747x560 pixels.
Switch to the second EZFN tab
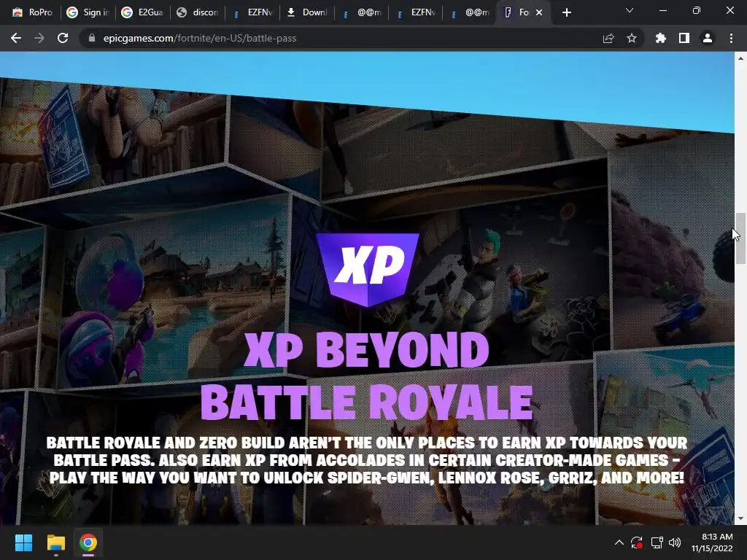pyautogui.click(x=416, y=12)
